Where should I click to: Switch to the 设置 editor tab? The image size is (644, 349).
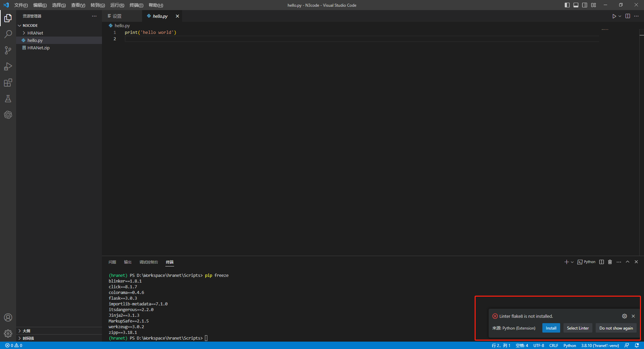(122, 16)
